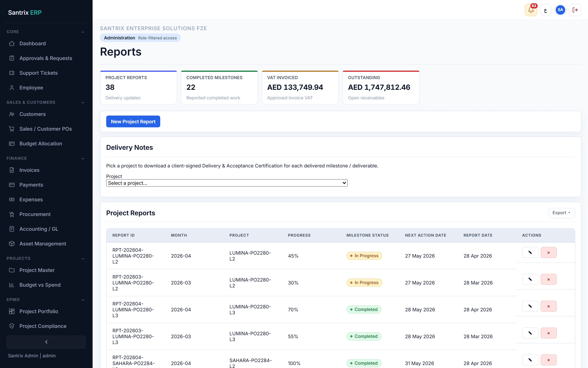Collapse the FINANCE sidebar section

click(83, 158)
